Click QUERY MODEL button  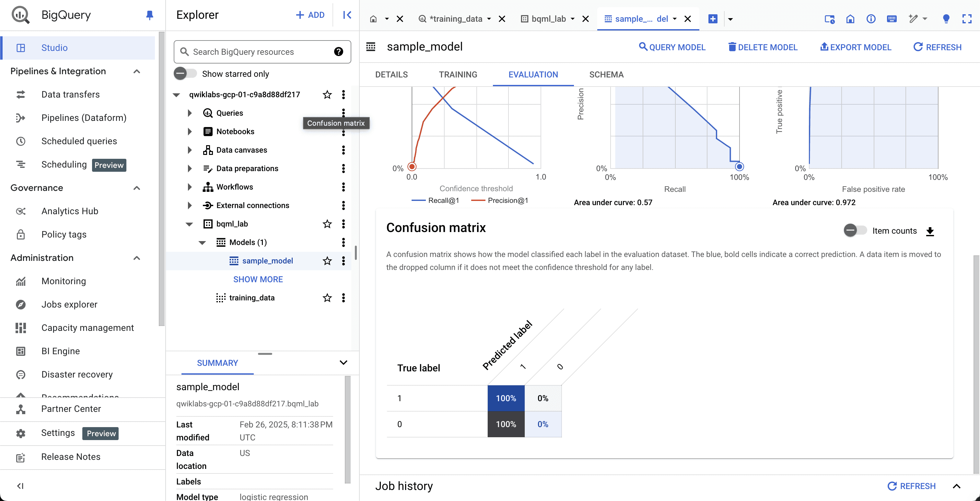672,47
